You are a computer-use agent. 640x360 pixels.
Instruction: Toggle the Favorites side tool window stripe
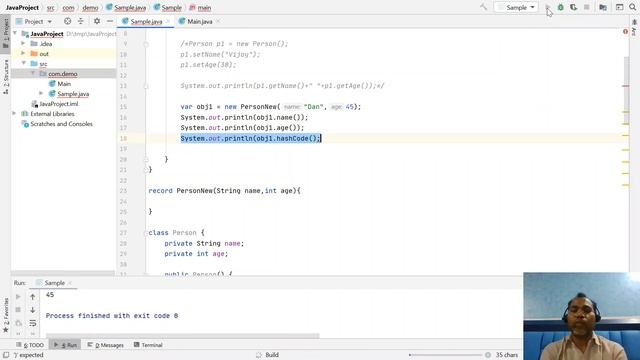(x=5, y=315)
